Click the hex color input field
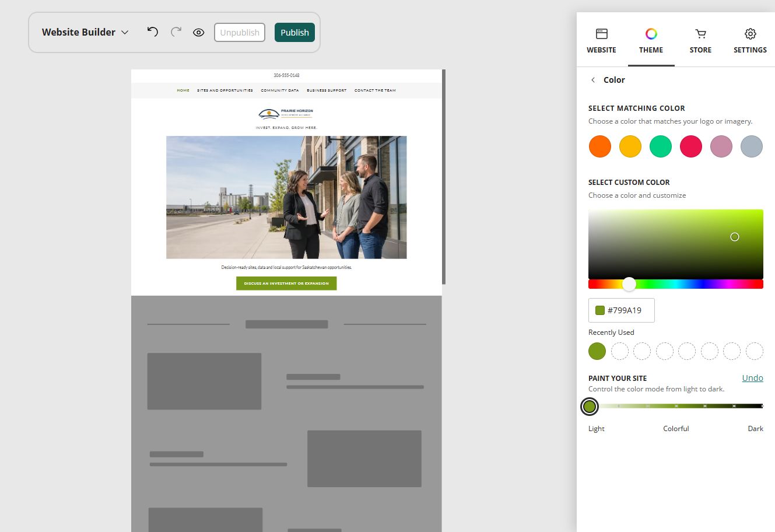This screenshot has height=532, width=775. pyautogui.click(x=622, y=310)
